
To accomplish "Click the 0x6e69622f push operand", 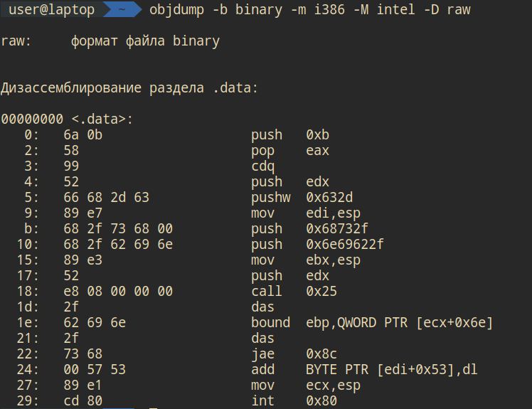I will coord(344,245).
